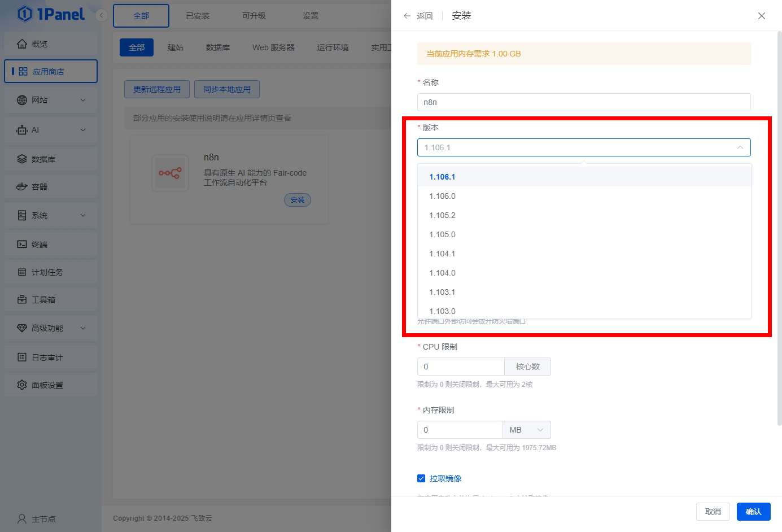Click the diamond icon beside 高级功能

pos(22,328)
